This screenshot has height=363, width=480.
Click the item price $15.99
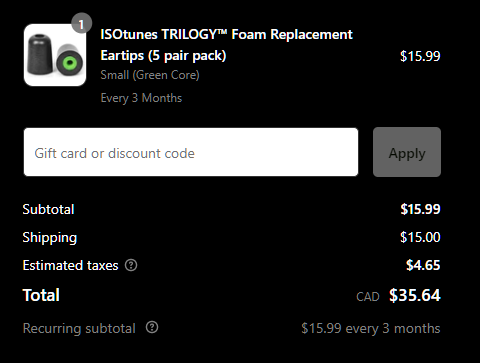(x=420, y=56)
